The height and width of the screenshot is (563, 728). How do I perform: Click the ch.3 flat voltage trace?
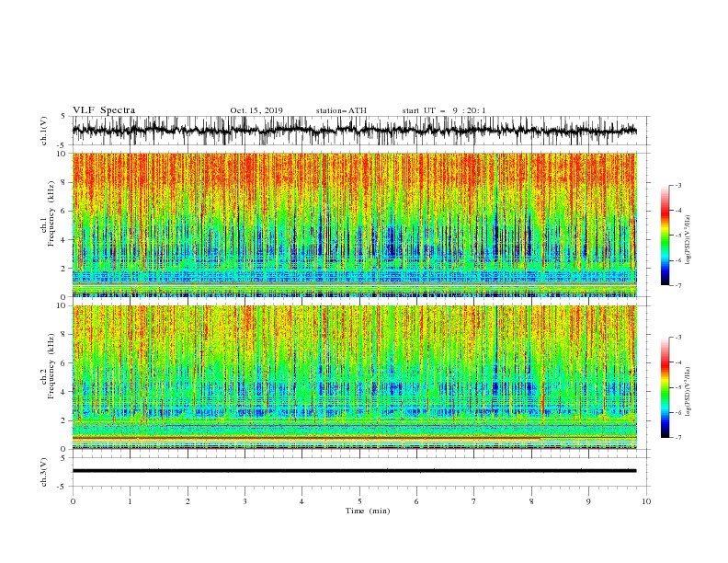[354, 471]
